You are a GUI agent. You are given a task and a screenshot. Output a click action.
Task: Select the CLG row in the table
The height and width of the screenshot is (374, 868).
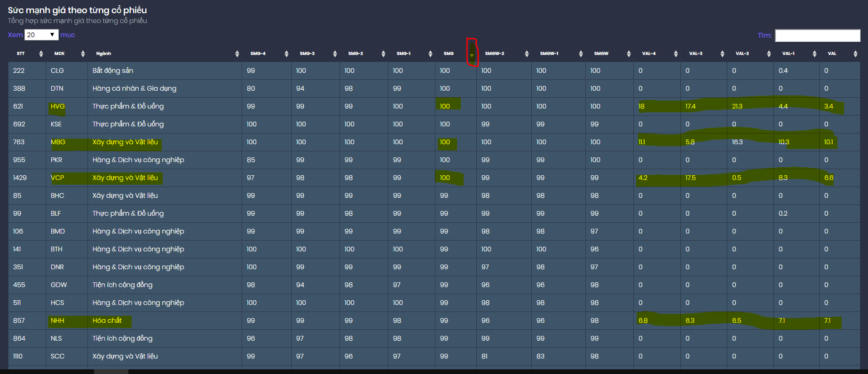click(57, 70)
